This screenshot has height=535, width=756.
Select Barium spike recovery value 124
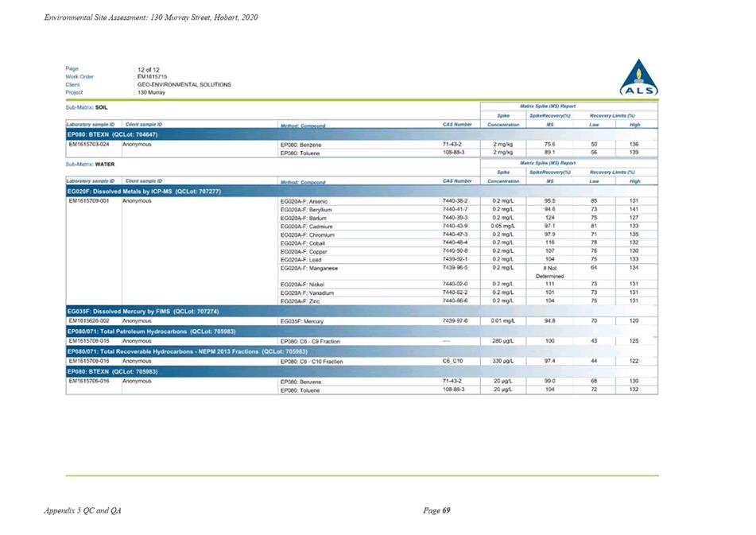point(549,218)
